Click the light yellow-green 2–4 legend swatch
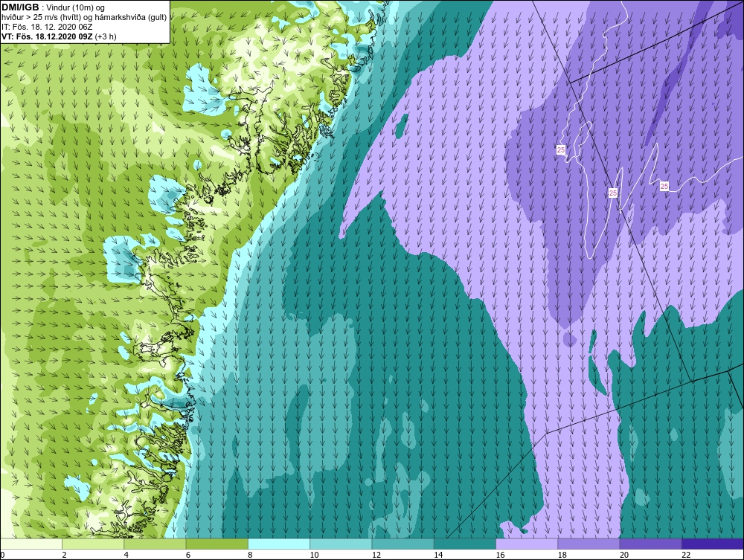This screenshot has width=744, height=560. [x=93, y=544]
